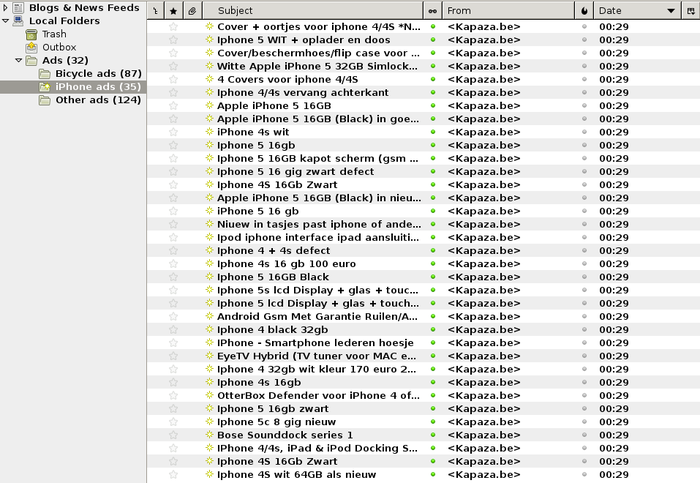Toggle junk status dot for 'Iphone 4/4s vervang achterkant'
Image resolution: width=700 pixels, height=483 pixels.
[x=584, y=92]
